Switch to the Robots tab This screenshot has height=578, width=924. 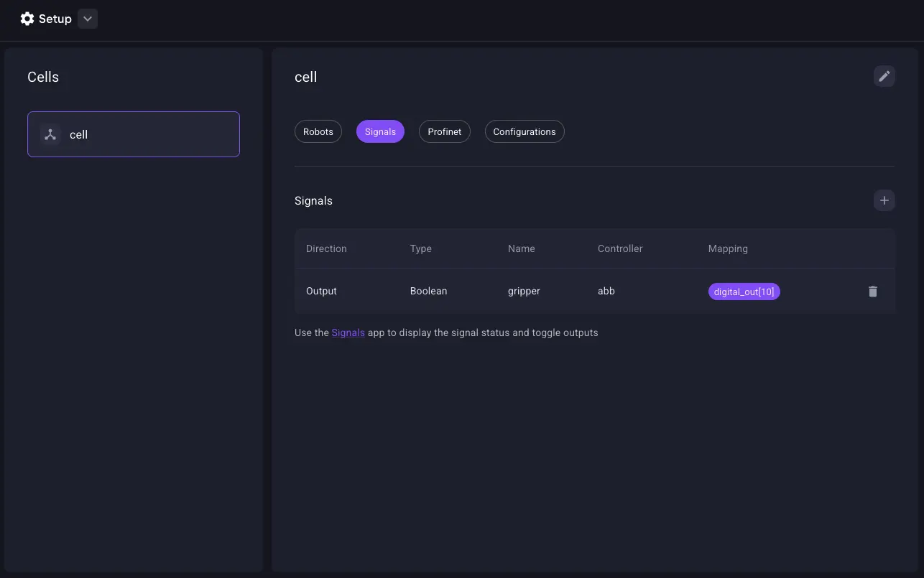point(318,131)
